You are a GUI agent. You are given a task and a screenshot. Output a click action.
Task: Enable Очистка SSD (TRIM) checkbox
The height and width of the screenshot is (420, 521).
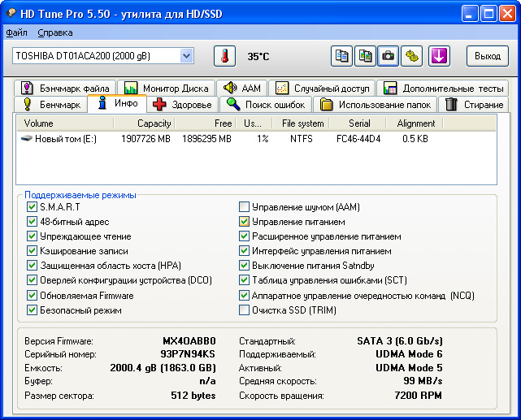(244, 310)
